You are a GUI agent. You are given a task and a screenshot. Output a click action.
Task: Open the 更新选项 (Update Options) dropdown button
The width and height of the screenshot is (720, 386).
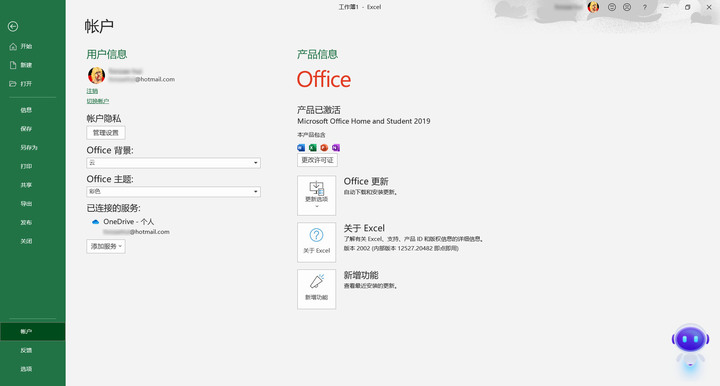click(316, 196)
